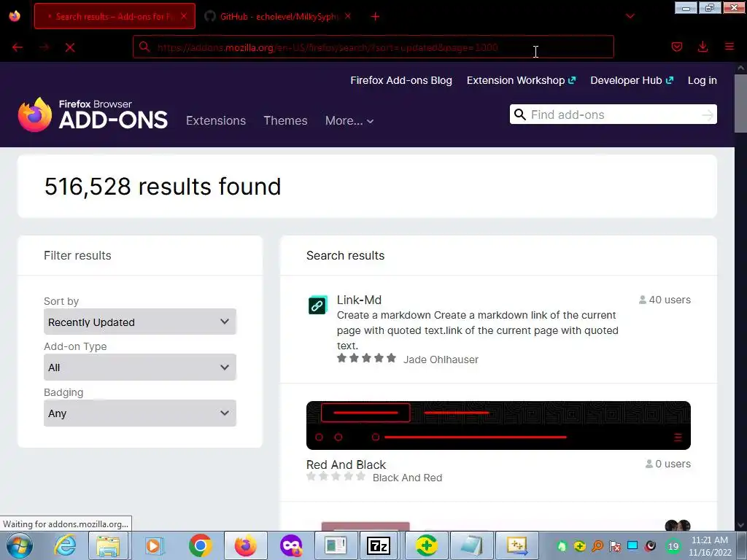
Task: Go back using the browser back arrow
Action: (18, 47)
